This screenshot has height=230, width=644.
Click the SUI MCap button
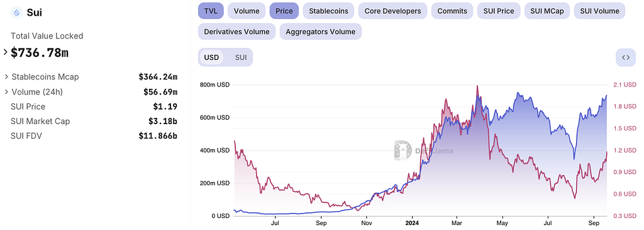coord(547,11)
